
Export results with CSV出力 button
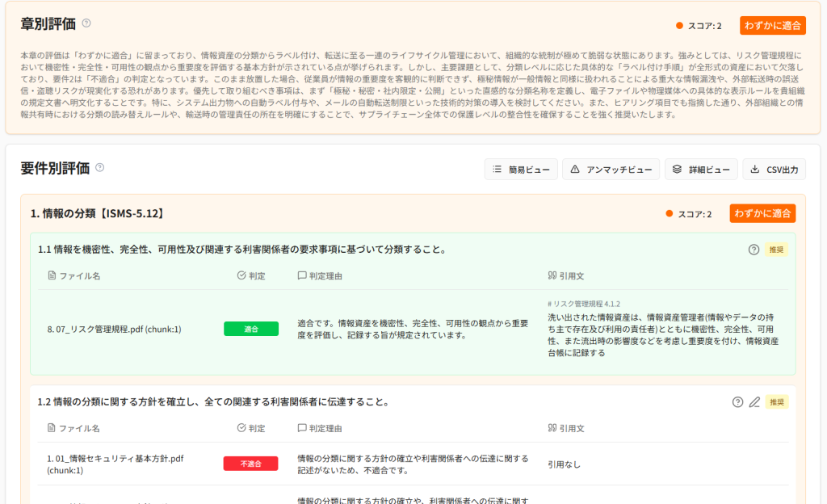[x=774, y=170]
